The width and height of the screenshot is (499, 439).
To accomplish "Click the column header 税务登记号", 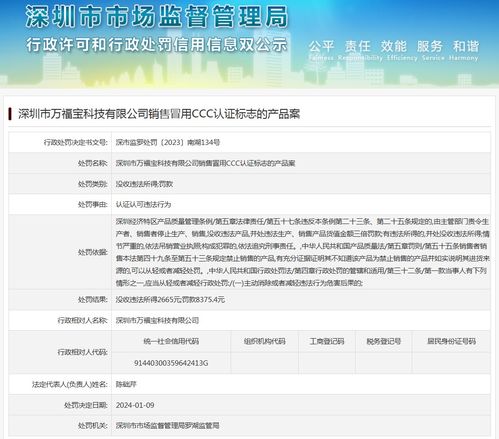I will click(384, 341).
